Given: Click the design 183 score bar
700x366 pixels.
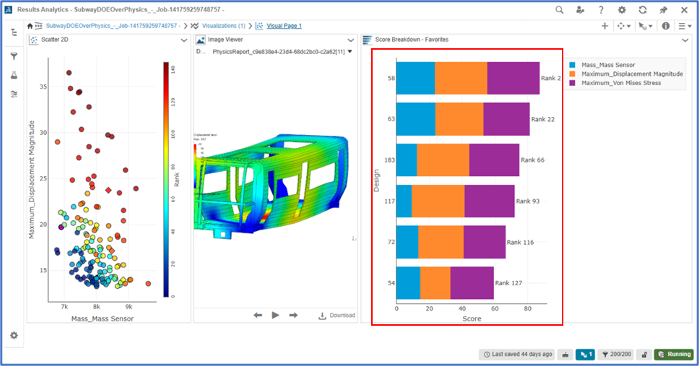Looking at the screenshot, I should (x=458, y=160).
